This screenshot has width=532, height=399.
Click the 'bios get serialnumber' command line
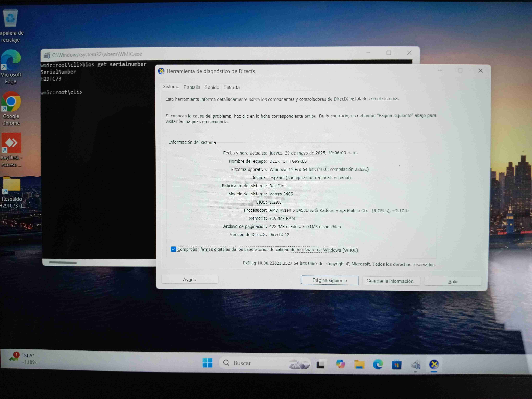[x=93, y=64]
